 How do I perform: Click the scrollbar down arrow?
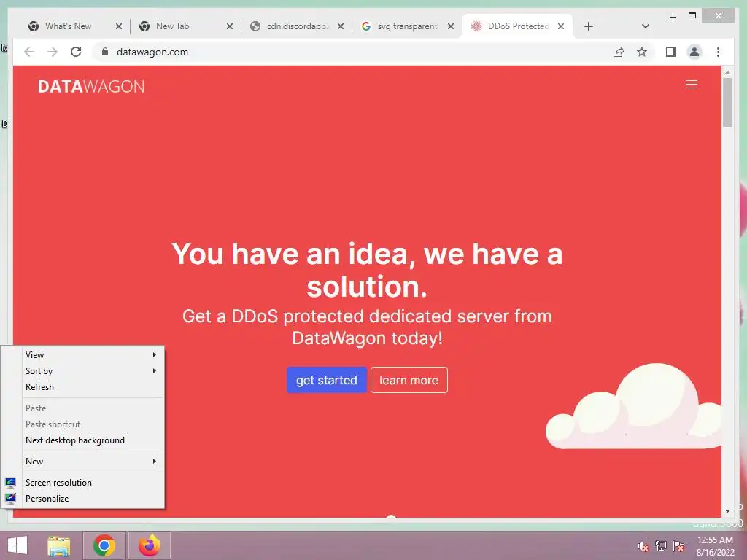pyautogui.click(x=727, y=511)
